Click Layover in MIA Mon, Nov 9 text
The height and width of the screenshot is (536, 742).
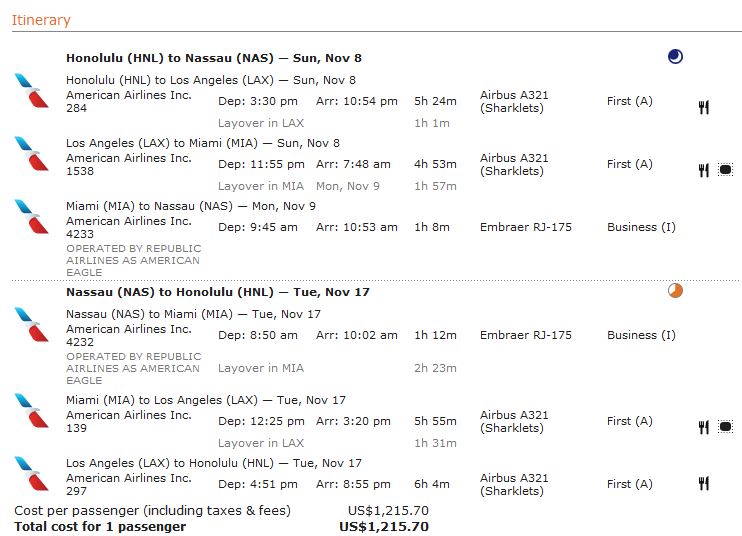click(299, 186)
